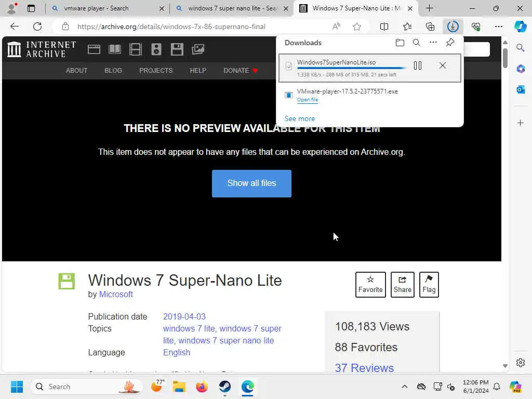Search downloads with magnifier icon

click(x=416, y=43)
